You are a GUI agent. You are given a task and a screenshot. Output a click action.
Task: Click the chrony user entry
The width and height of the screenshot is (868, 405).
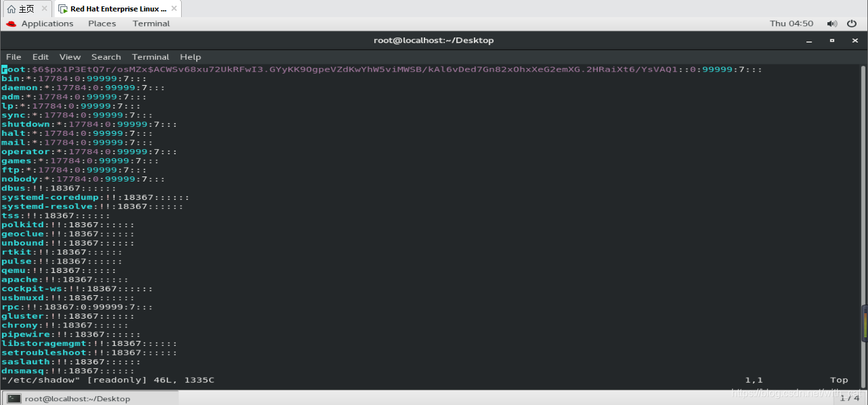coord(65,325)
